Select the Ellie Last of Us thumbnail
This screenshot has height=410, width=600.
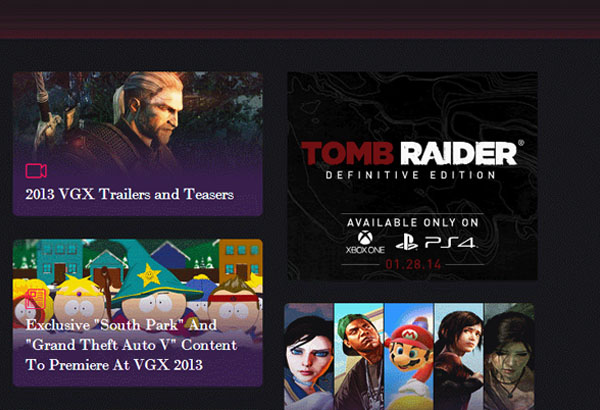[459, 356]
